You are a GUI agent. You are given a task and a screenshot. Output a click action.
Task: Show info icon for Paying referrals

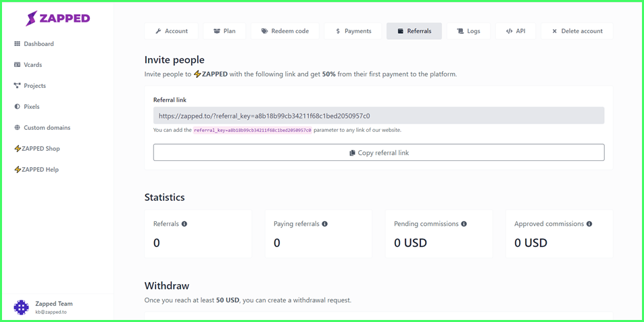pos(325,224)
